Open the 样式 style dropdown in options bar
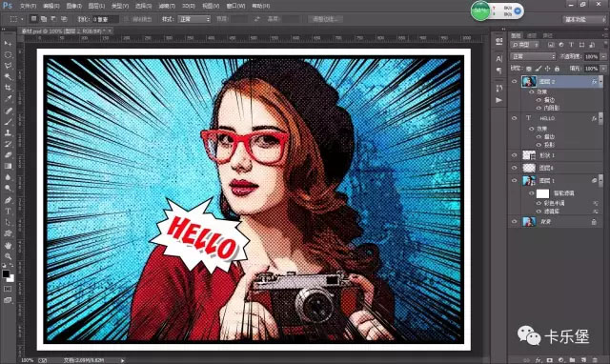This screenshot has height=364, width=610. coord(193,19)
